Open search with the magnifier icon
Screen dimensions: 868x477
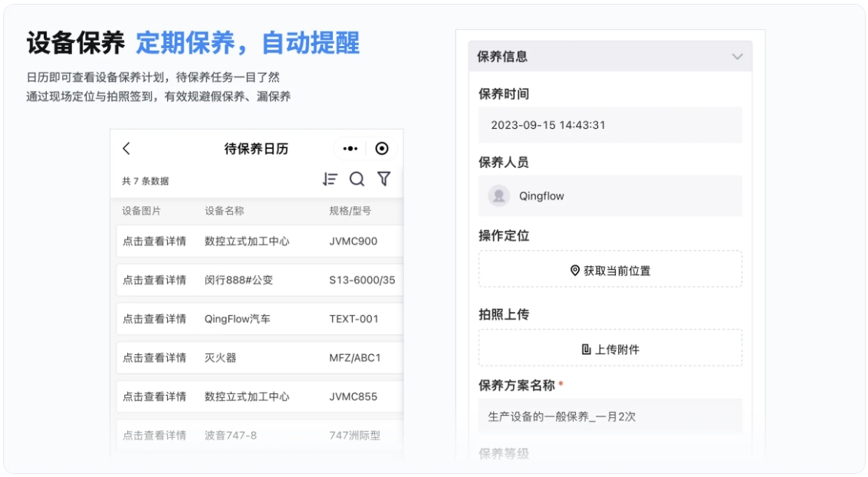pyautogui.click(x=357, y=178)
